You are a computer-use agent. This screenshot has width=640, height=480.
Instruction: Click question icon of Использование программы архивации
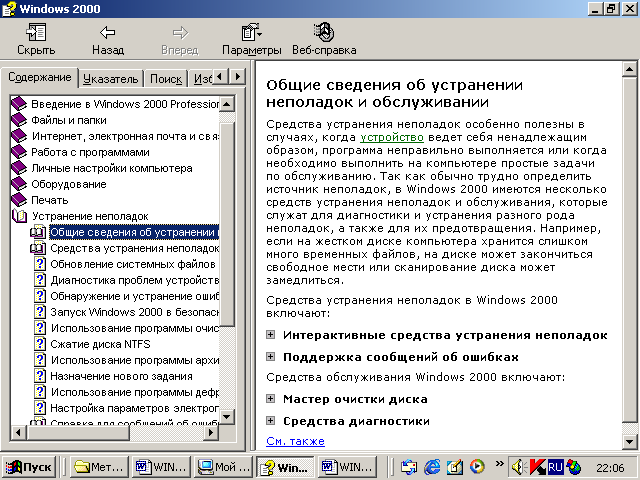(x=40, y=360)
